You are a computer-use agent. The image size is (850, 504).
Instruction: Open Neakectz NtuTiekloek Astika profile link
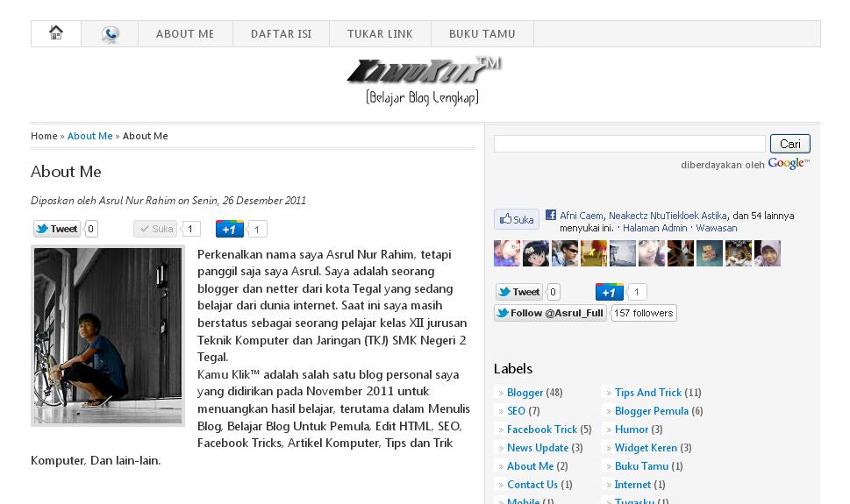pos(668,216)
